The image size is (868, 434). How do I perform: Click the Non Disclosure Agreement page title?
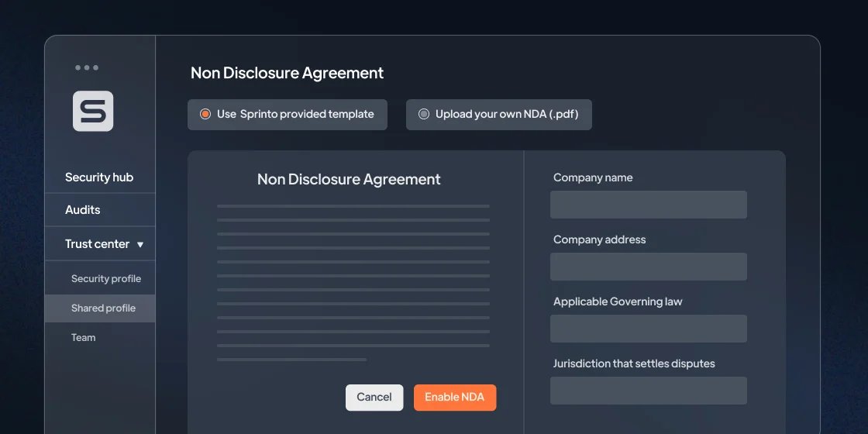[x=287, y=73]
